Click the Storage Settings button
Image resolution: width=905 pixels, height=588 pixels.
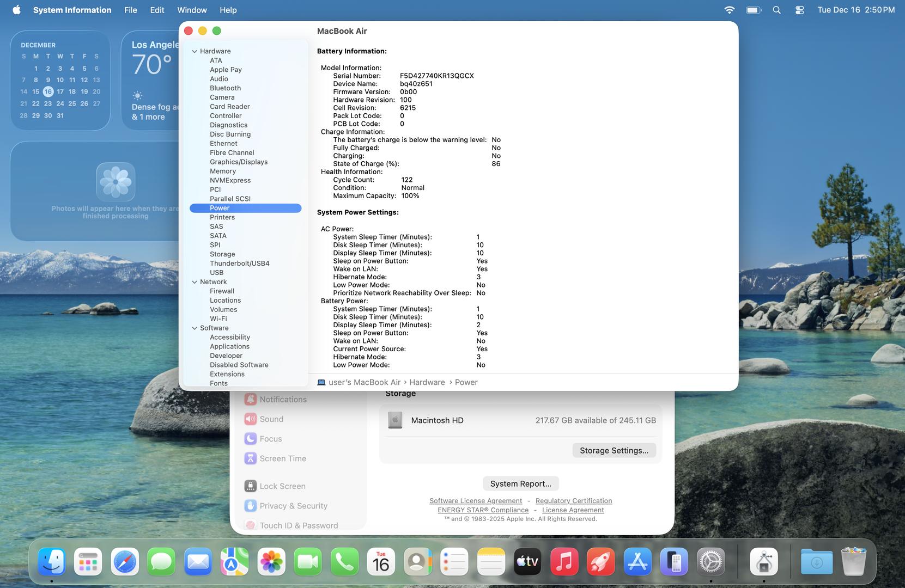pos(614,450)
